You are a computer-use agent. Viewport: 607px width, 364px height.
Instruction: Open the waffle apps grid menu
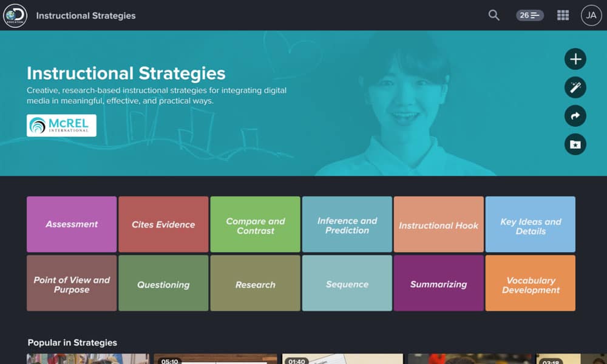563,15
